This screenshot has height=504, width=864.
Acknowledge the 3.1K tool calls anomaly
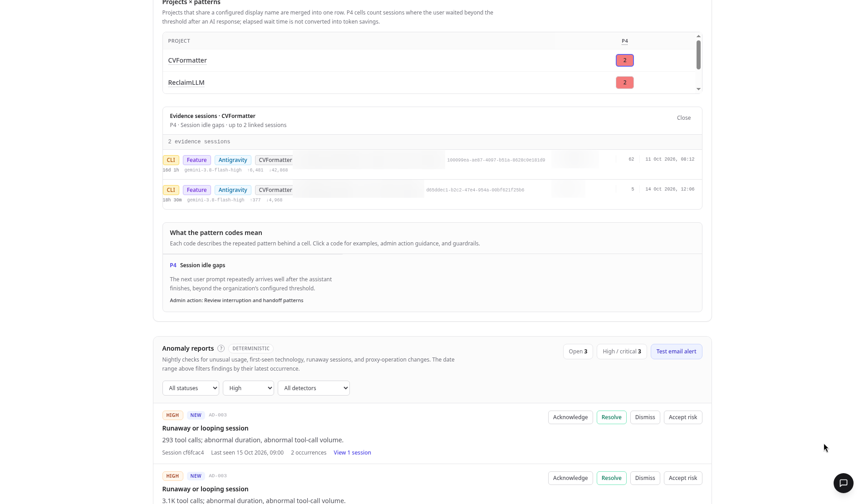[x=570, y=478]
